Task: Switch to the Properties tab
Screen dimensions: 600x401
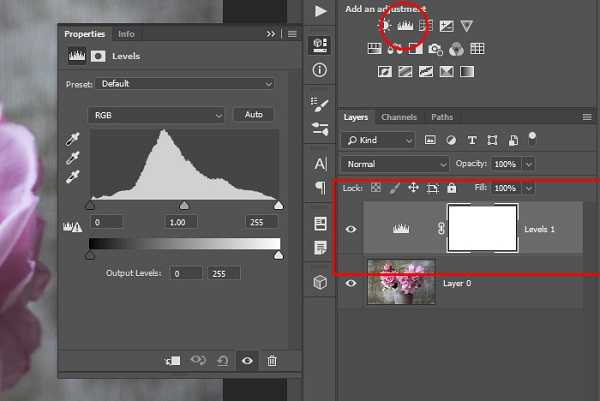Action: tap(85, 34)
